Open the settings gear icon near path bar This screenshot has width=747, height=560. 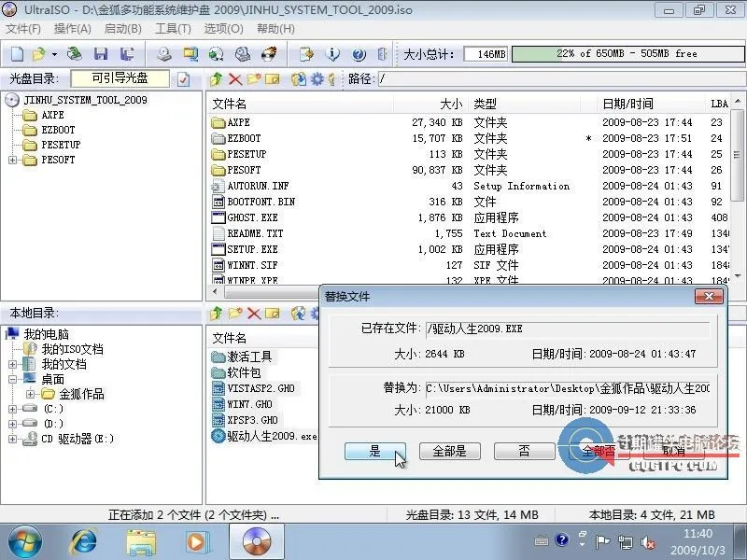pyautogui.click(x=316, y=80)
